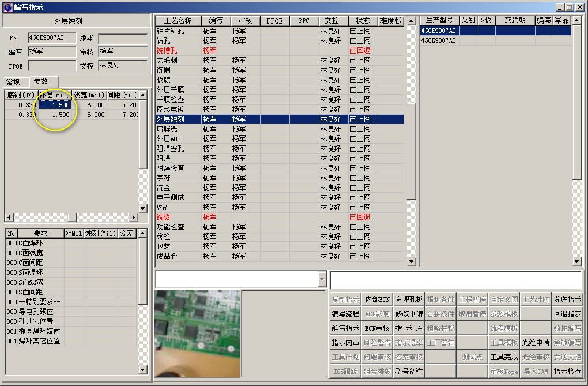Click the 难度板 column header

[x=390, y=21]
